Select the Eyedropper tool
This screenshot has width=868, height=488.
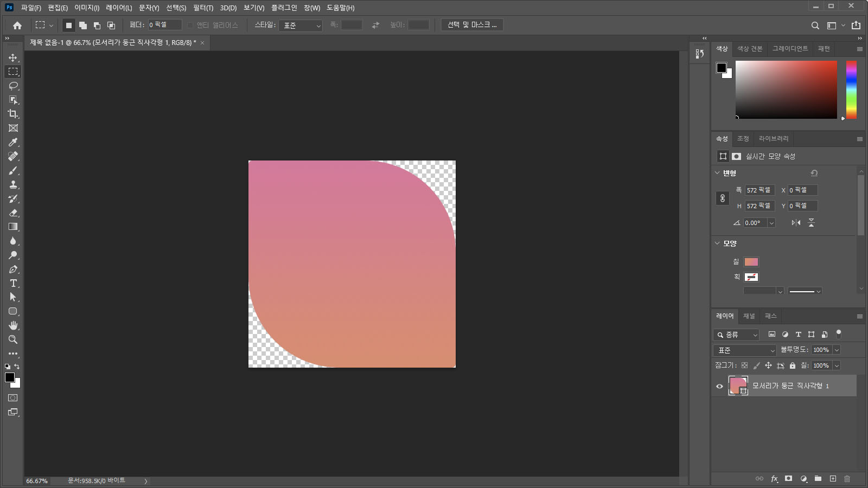(13, 142)
